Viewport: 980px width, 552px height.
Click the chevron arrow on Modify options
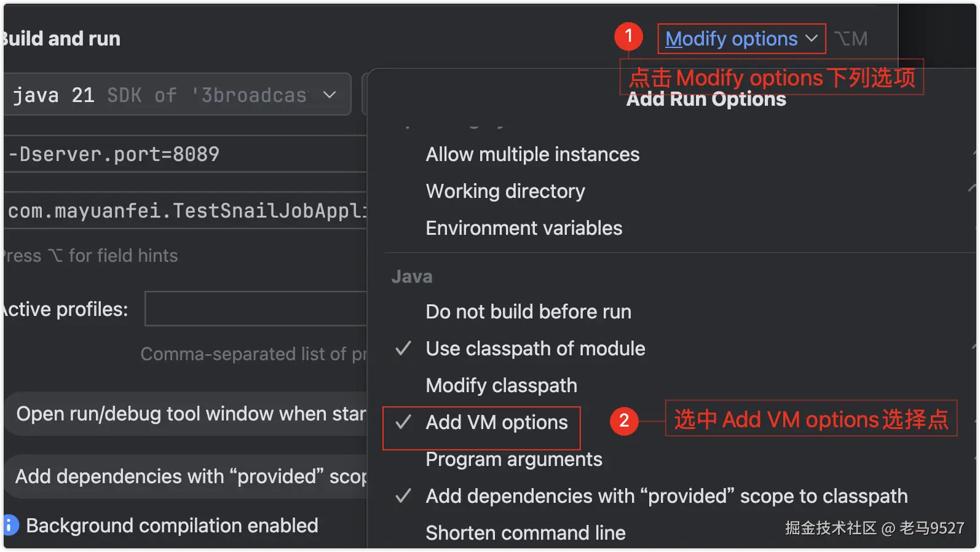coord(812,39)
